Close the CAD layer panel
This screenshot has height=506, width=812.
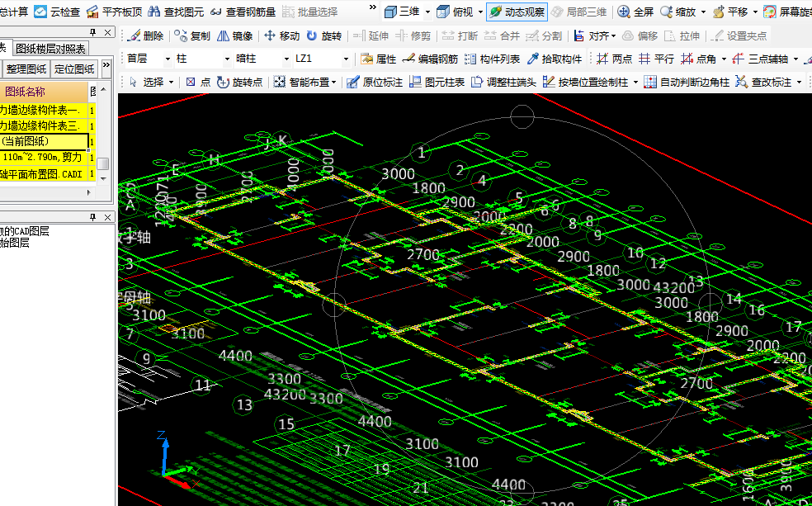click(x=107, y=217)
